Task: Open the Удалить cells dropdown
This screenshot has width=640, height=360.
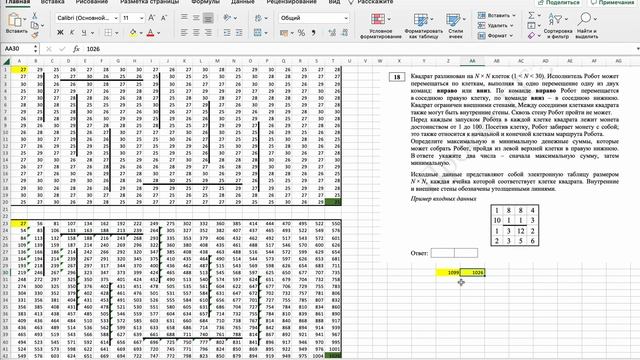Action: pyautogui.click(x=496, y=25)
